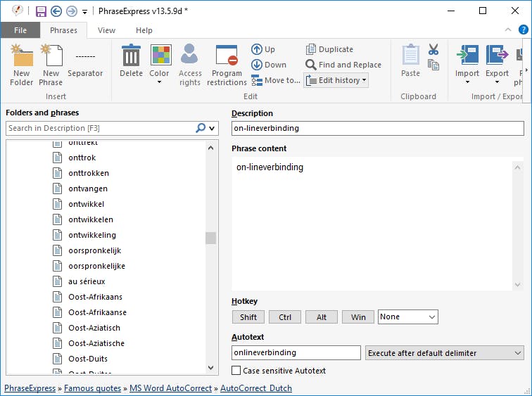Image resolution: width=532 pixels, height=396 pixels.
Task: Open Access rights settings
Action: (x=190, y=65)
